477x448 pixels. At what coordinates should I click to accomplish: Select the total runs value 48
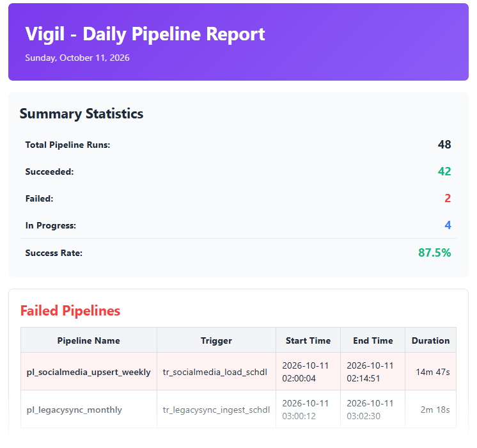[x=444, y=145]
